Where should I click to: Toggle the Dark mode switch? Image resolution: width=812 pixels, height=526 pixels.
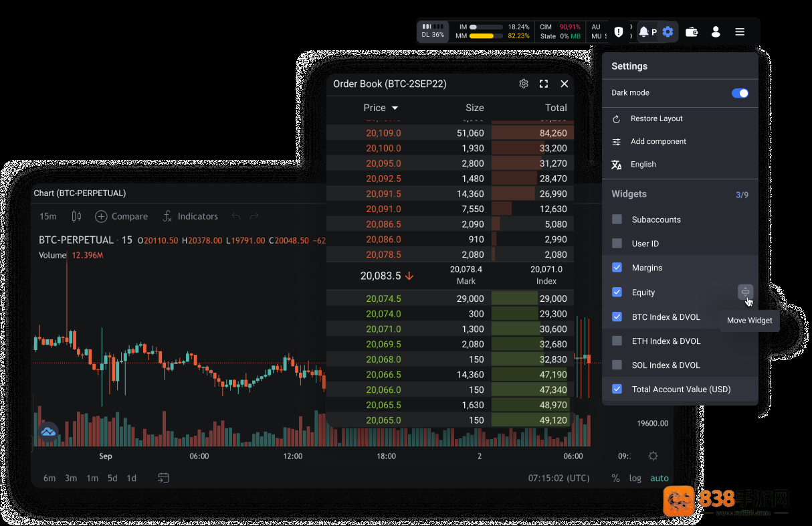pos(740,93)
